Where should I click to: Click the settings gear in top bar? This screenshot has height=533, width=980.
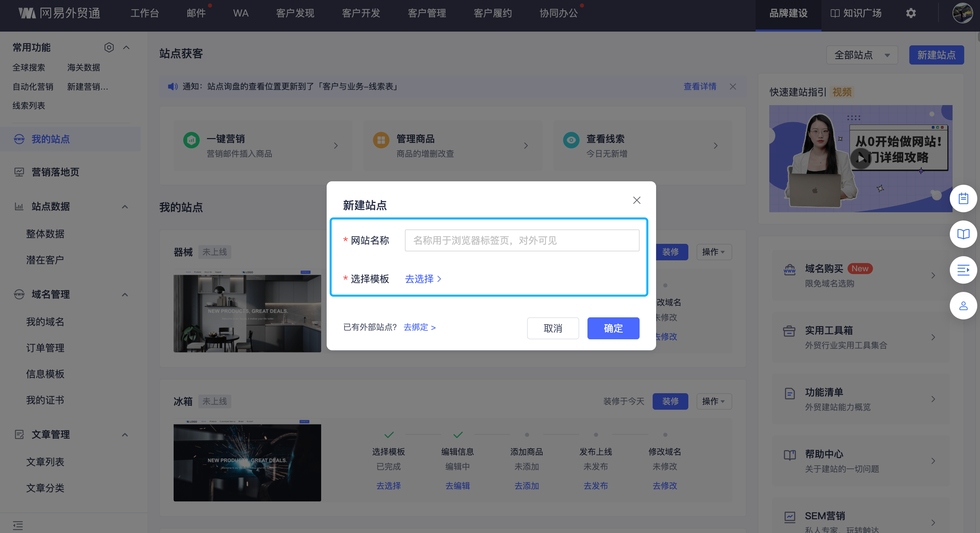(911, 13)
